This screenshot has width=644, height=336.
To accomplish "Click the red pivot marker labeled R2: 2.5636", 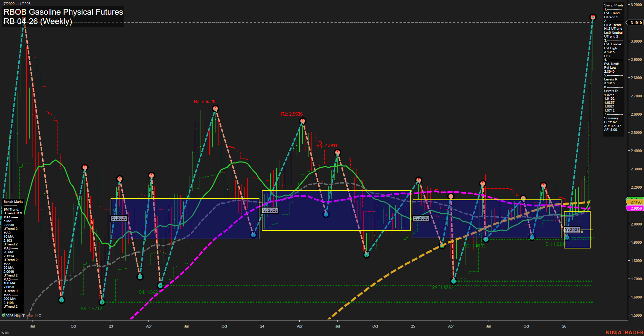I will coord(302,120).
